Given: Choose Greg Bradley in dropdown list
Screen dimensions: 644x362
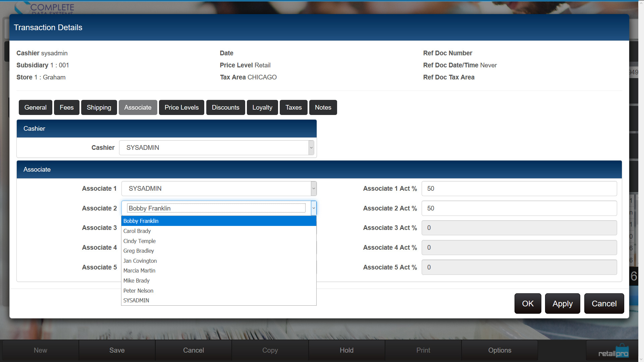Looking at the screenshot, I should coord(139,251).
